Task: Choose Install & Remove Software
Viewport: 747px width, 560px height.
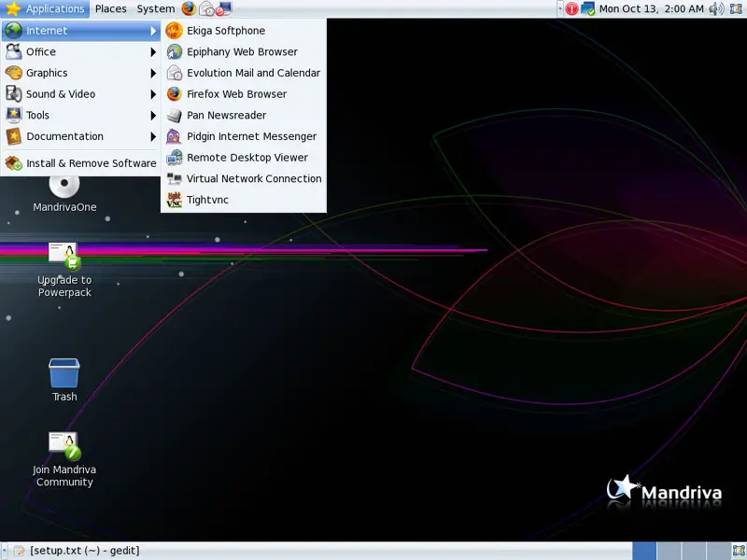Action: pos(81,162)
